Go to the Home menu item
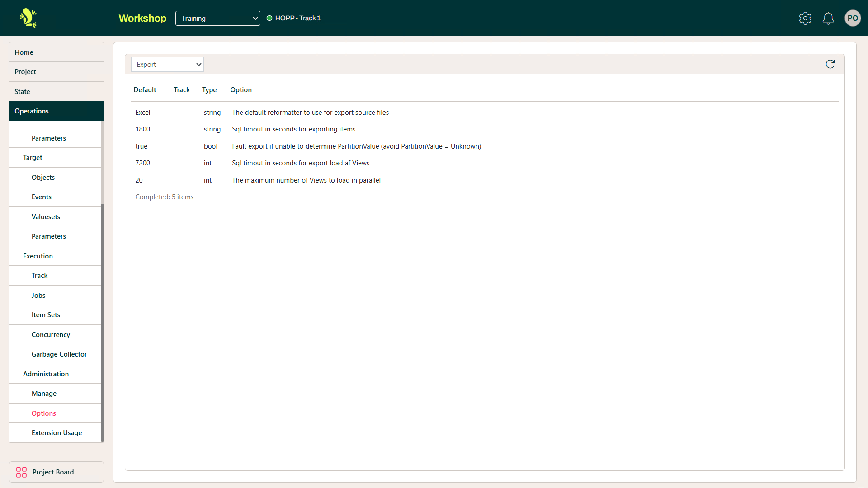 tap(24, 52)
